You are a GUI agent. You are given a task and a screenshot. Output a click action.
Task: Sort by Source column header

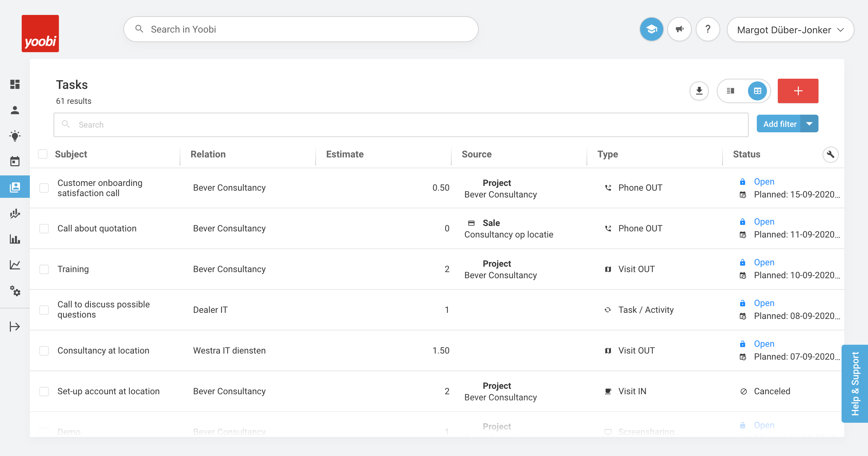point(477,154)
